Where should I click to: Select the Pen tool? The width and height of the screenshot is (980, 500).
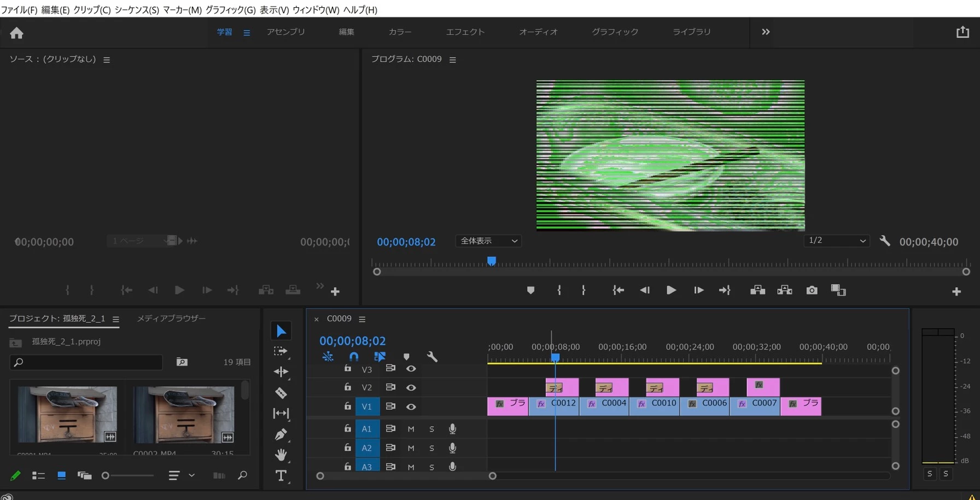tap(281, 434)
